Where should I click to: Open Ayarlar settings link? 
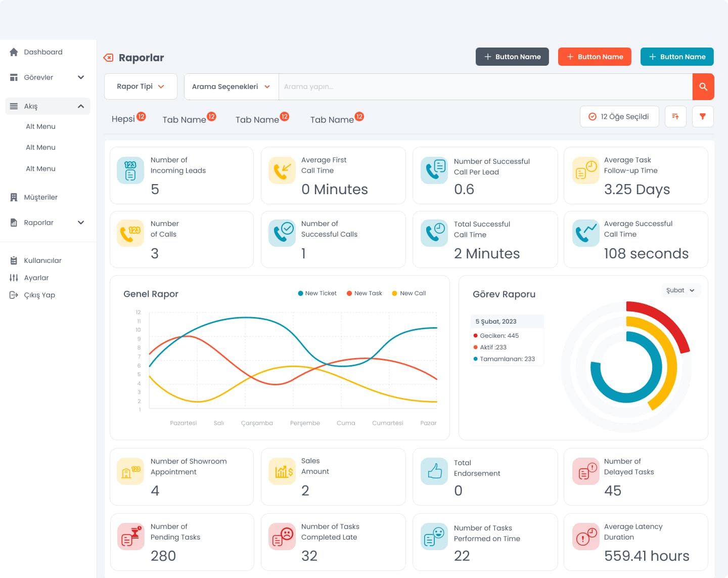coord(36,278)
